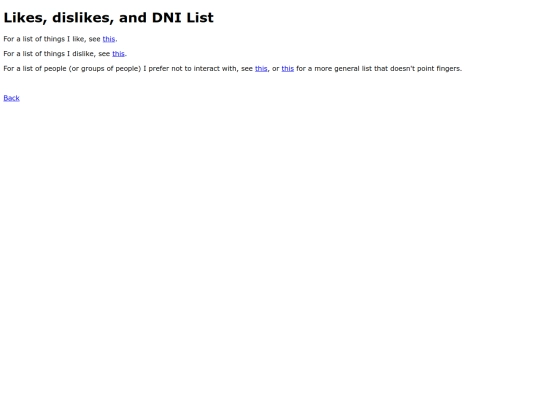Follow the first 'this' link about people
Screen dimensions: 540x405
coord(261,69)
